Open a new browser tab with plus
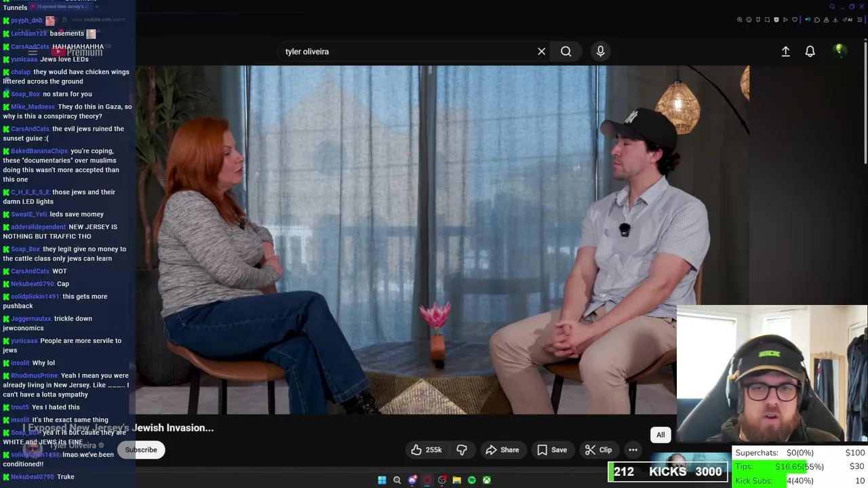Image resolution: width=868 pixels, height=488 pixels. [x=97, y=7]
